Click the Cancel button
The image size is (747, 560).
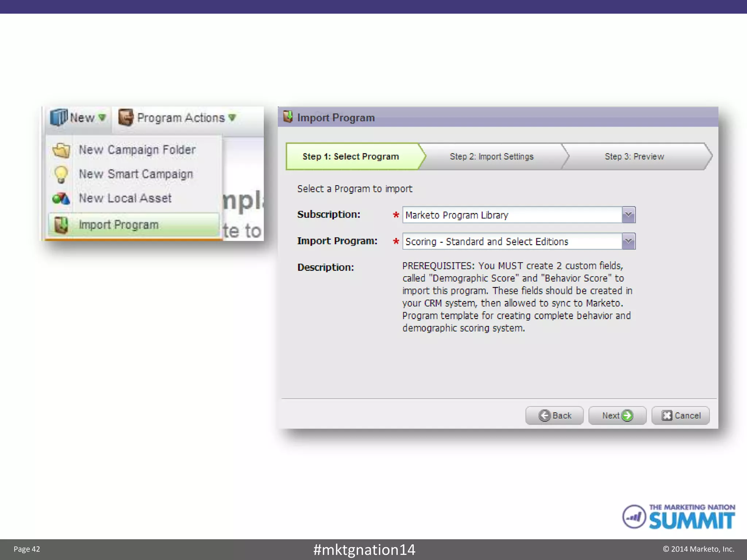(x=681, y=416)
